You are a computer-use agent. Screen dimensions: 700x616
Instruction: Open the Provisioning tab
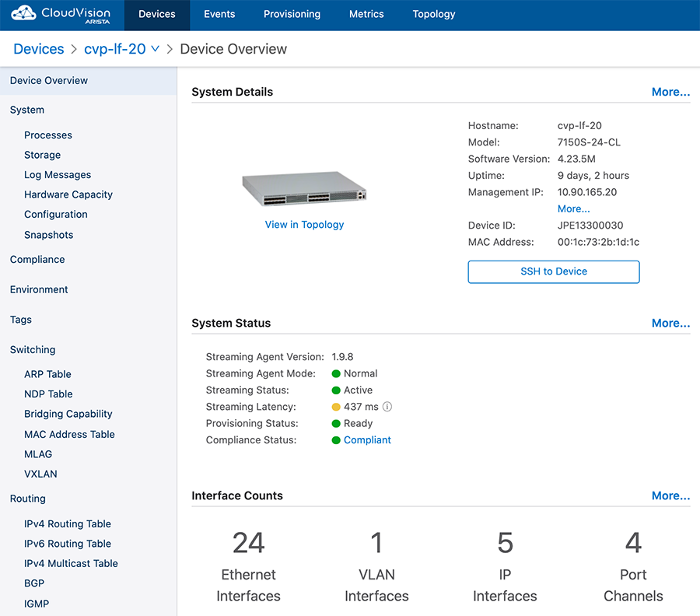(x=292, y=14)
